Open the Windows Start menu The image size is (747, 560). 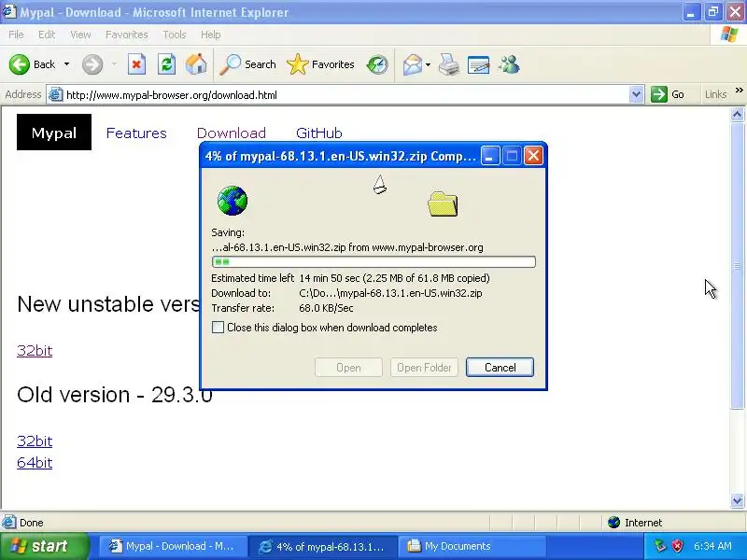(x=44, y=546)
